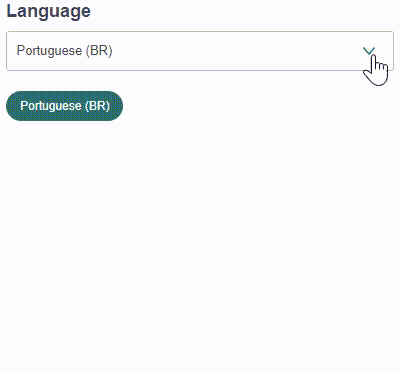Screen dimensions: 400x372
Task: Focus the language selection box
Action: coord(200,51)
